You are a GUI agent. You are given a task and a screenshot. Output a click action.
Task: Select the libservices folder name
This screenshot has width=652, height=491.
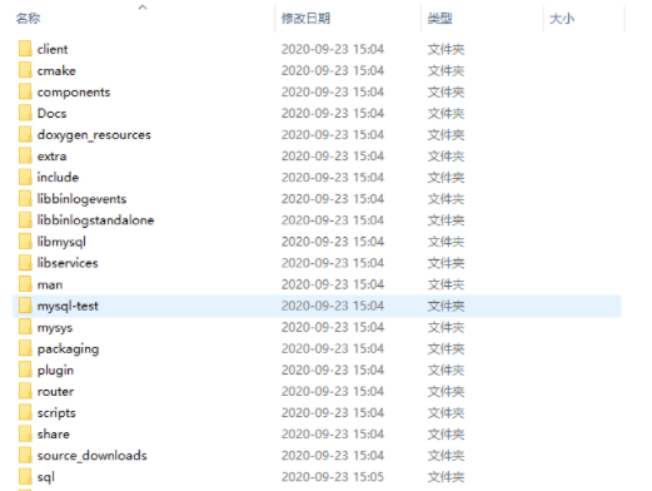pos(67,263)
